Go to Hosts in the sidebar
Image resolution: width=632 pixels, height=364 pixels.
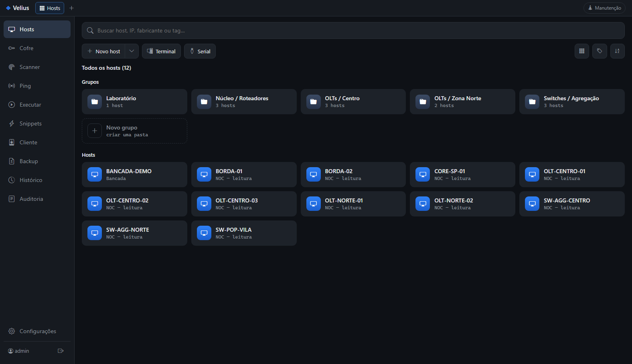[37, 29]
